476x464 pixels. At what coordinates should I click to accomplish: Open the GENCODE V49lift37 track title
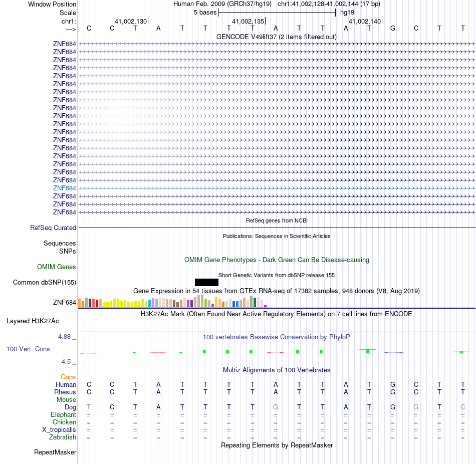click(x=276, y=37)
